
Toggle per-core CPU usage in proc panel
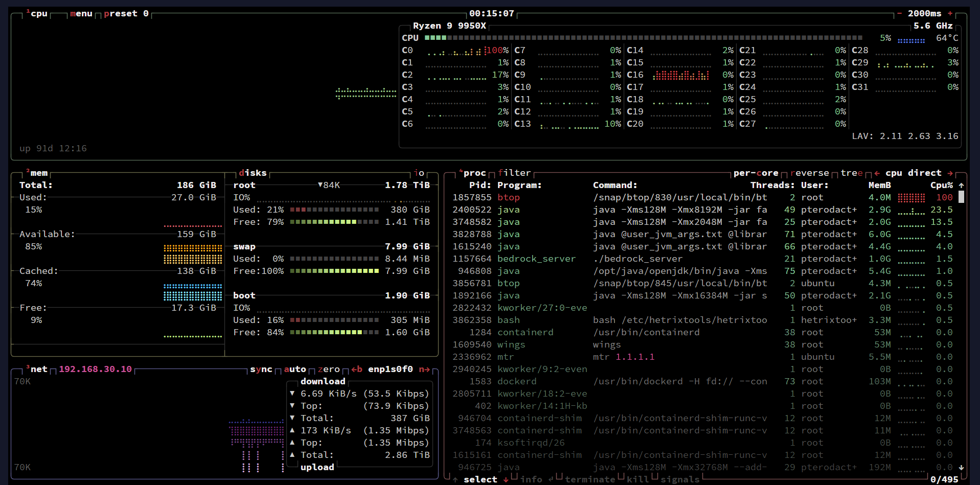click(x=755, y=173)
